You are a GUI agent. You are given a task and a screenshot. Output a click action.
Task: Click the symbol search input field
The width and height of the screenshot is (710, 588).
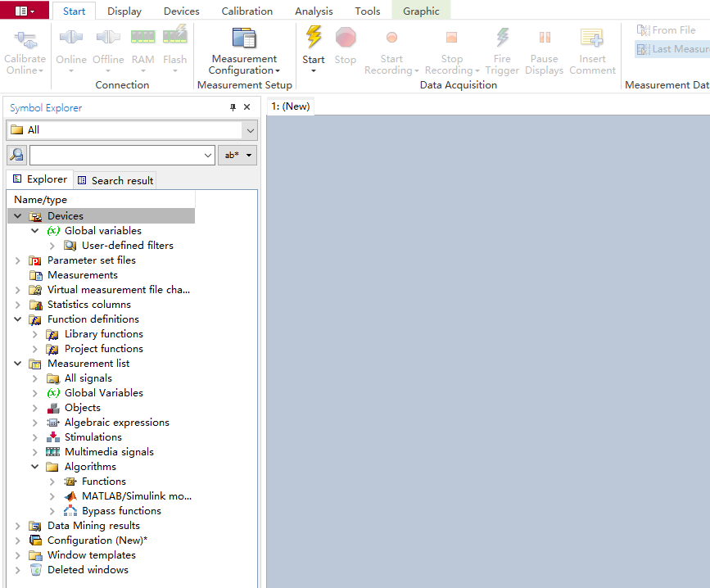(x=116, y=156)
